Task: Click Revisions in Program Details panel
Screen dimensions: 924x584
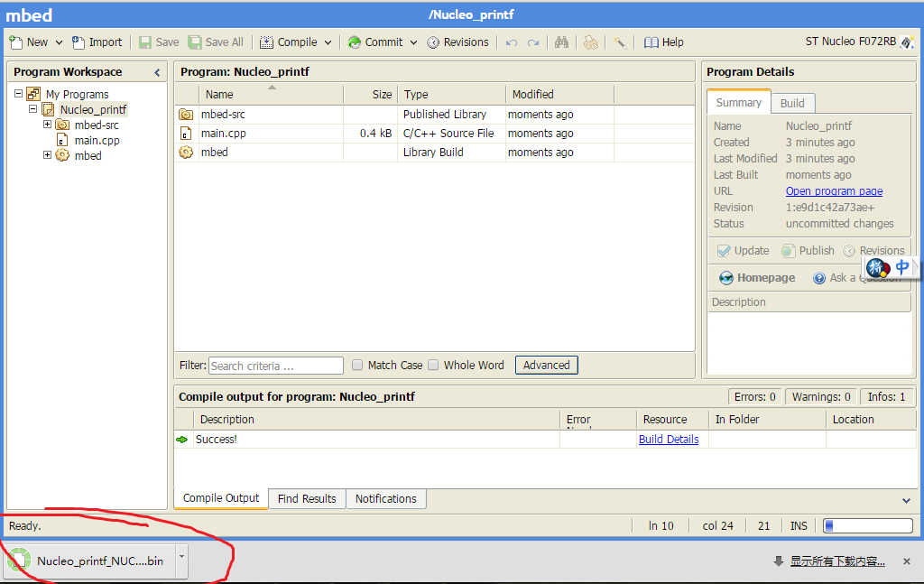Action: (x=873, y=250)
